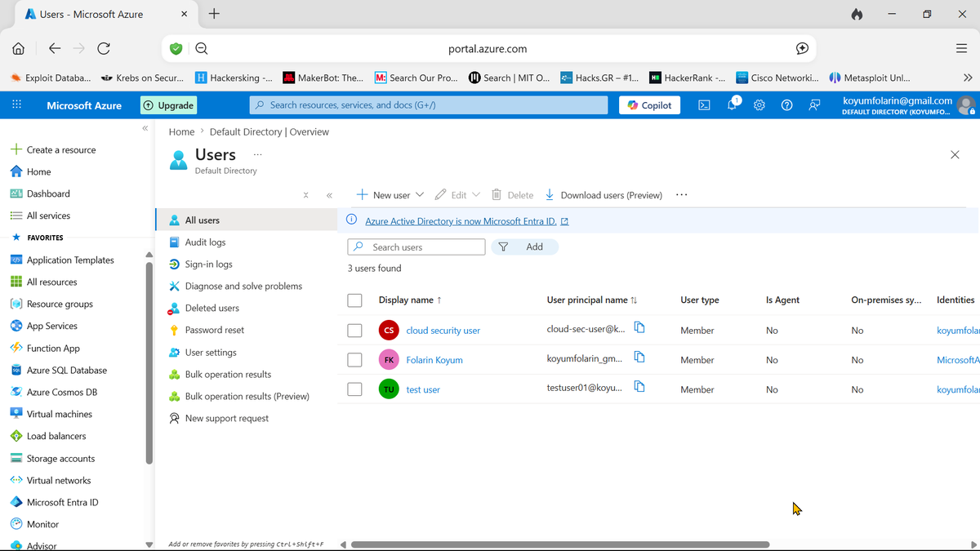Image resolution: width=980 pixels, height=551 pixels.
Task: Click the Azure global search box
Action: (x=429, y=105)
